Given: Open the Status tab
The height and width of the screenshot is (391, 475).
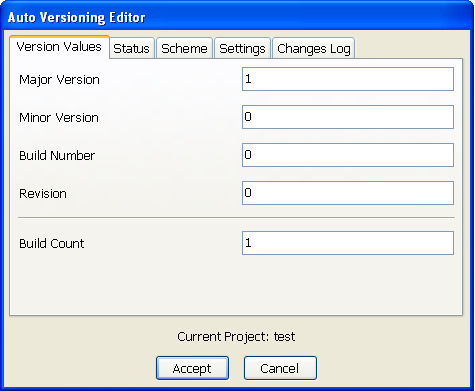Looking at the screenshot, I should (132, 49).
